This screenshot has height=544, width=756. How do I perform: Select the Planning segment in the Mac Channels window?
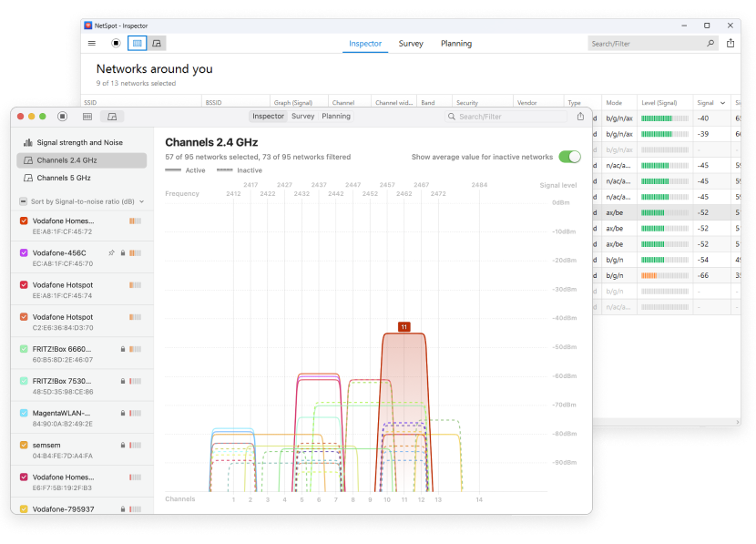pyautogui.click(x=336, y=117)
